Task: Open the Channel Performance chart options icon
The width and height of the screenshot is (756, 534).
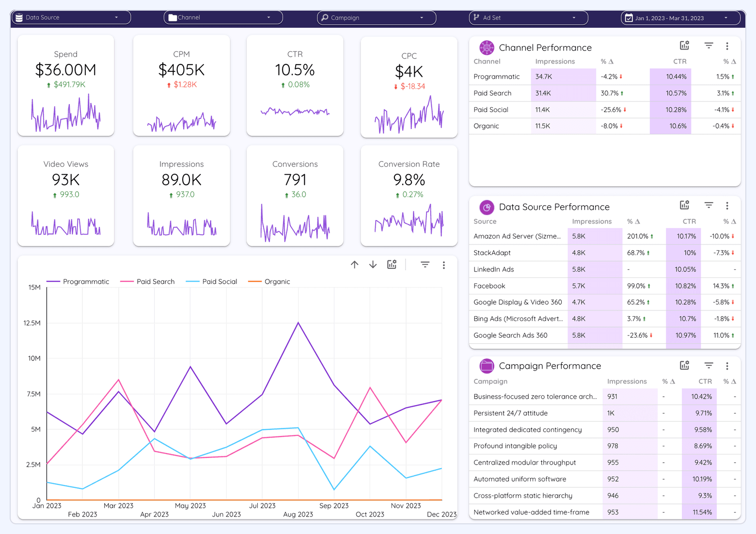Action: click(x=684, y=45)
